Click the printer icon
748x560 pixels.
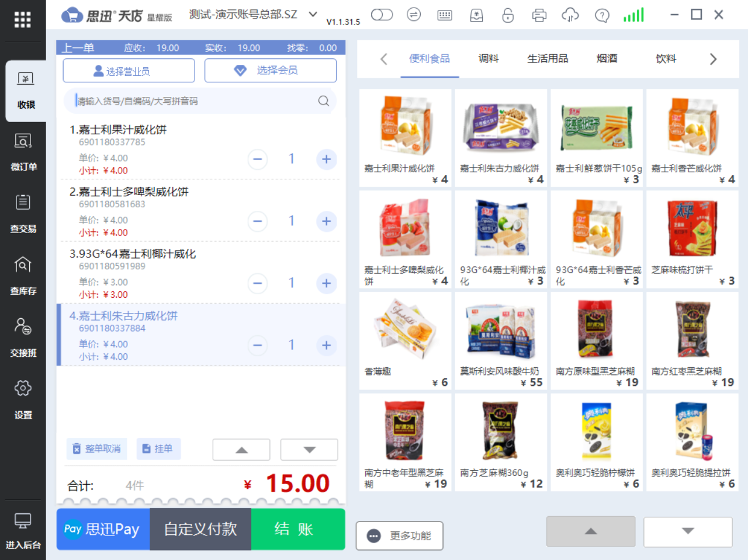pyautogui.click(x=539, y=15)
